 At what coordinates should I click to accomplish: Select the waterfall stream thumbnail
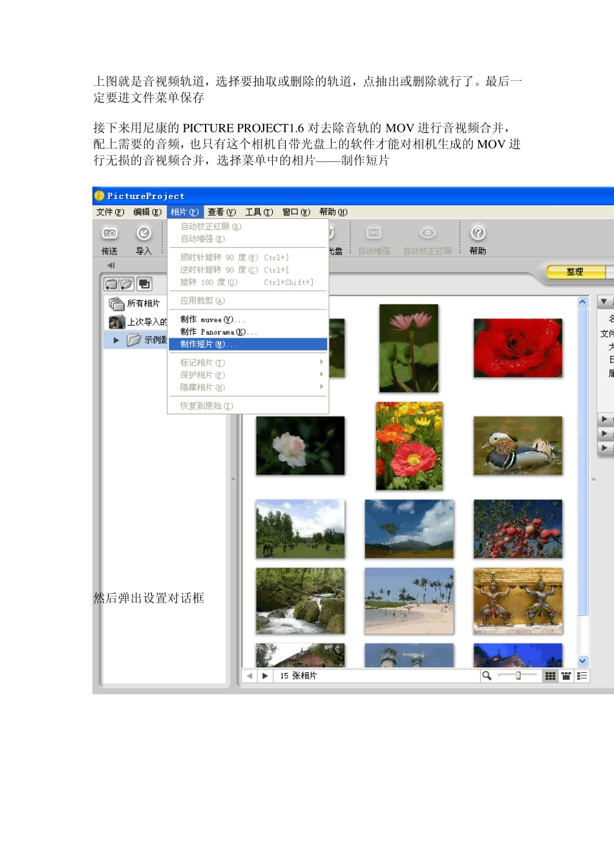point(301,601)
